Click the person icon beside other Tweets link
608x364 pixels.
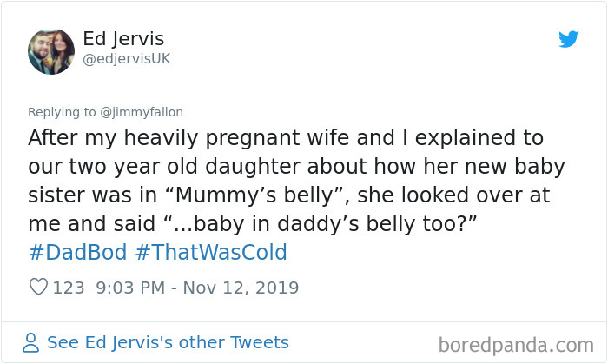(x=31, y=343)
